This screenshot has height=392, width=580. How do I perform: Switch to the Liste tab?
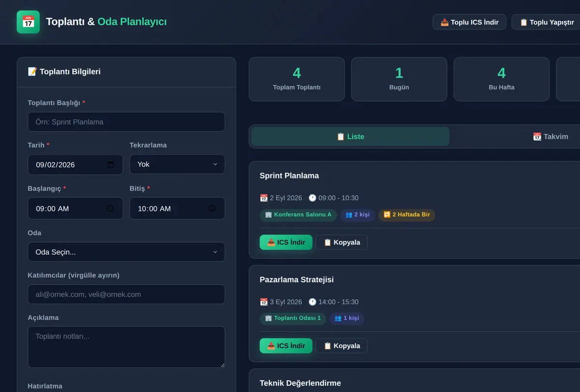click(x=350, y=136)
